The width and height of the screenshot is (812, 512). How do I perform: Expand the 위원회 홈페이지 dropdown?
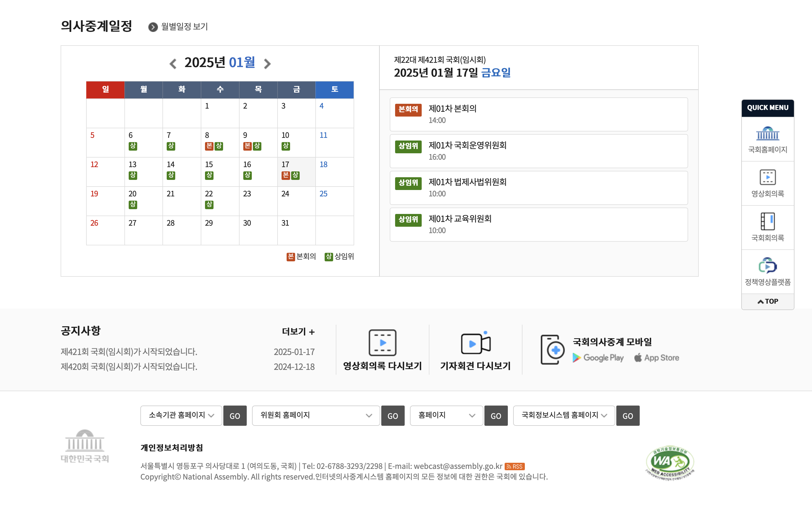point(316,415)
